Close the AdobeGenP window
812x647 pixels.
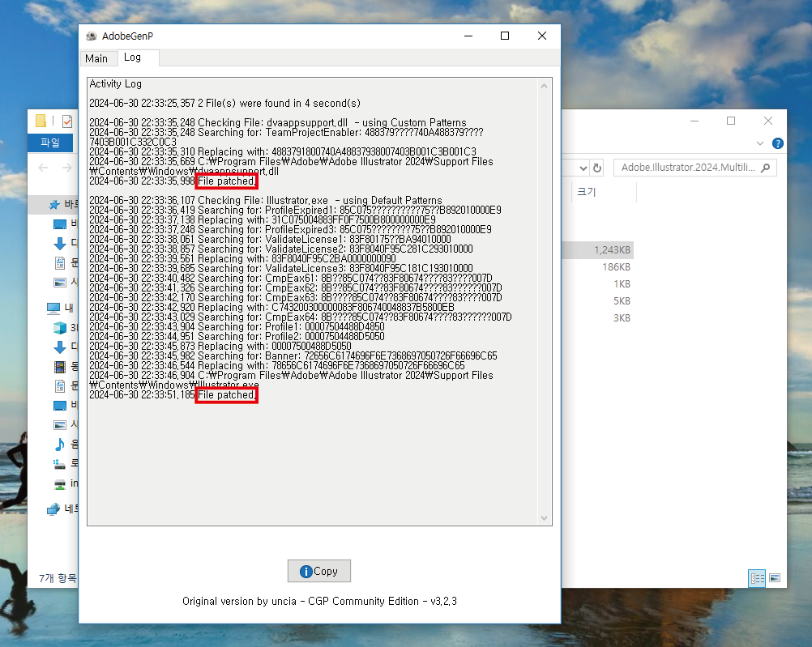point(541,36)
